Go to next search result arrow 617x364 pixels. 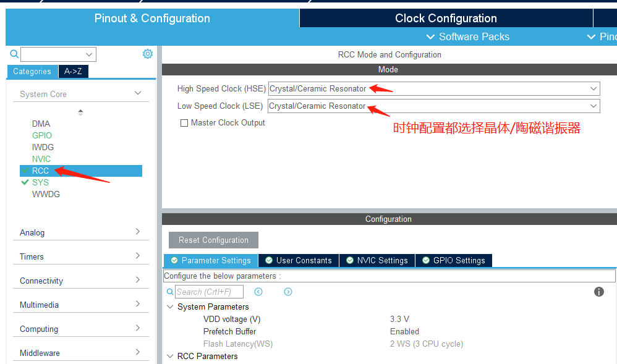pos(288,292)
